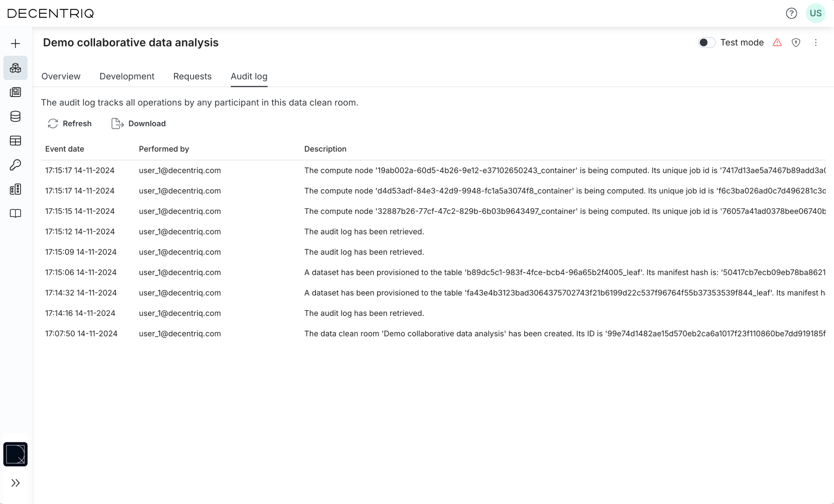Screen dimensions: 834x504
Task: Open the three-dot options menu
Action: [x=816, y=43]
